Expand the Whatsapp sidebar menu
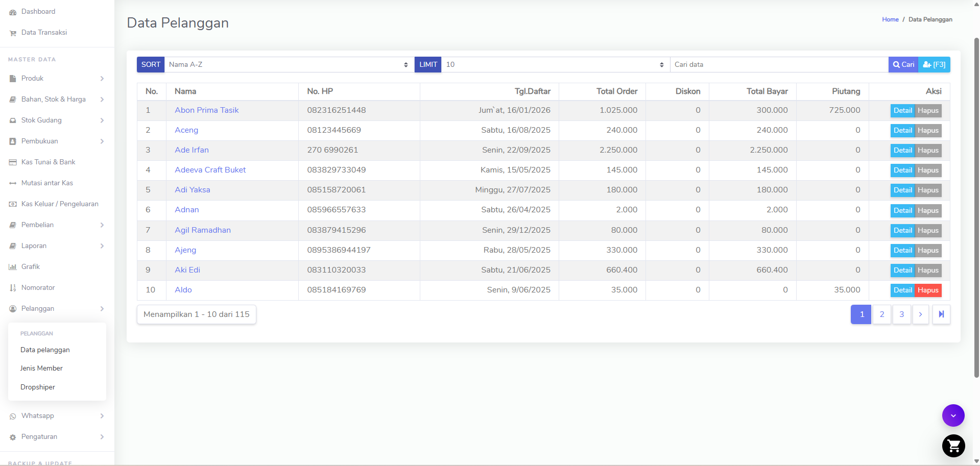This screenshot has height=466, width=980. tap(57, 416)
